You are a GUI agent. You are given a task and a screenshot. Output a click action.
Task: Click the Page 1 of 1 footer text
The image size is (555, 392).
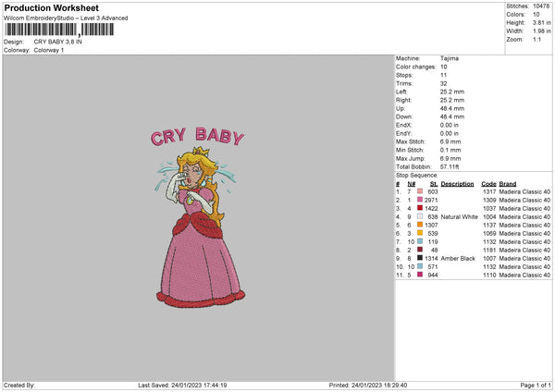point(536,385)
